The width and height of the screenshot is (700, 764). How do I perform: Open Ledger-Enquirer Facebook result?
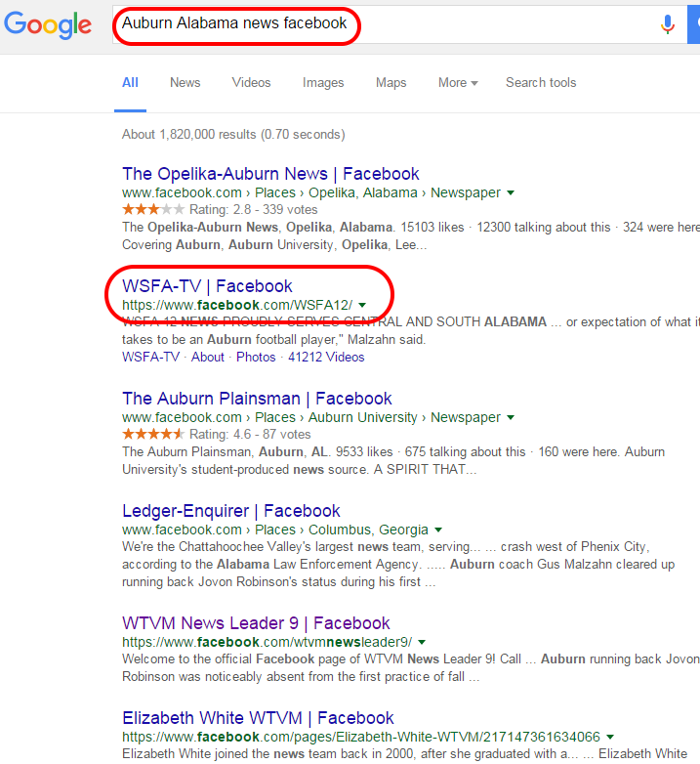pos(231,511)
